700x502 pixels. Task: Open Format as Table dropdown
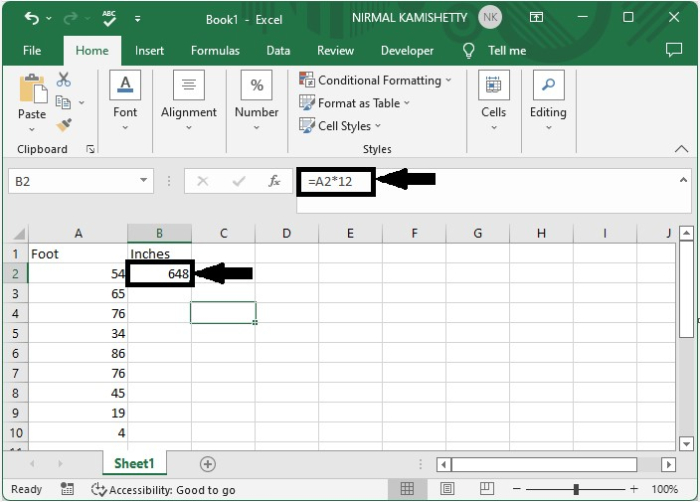(x=354, y=103)
